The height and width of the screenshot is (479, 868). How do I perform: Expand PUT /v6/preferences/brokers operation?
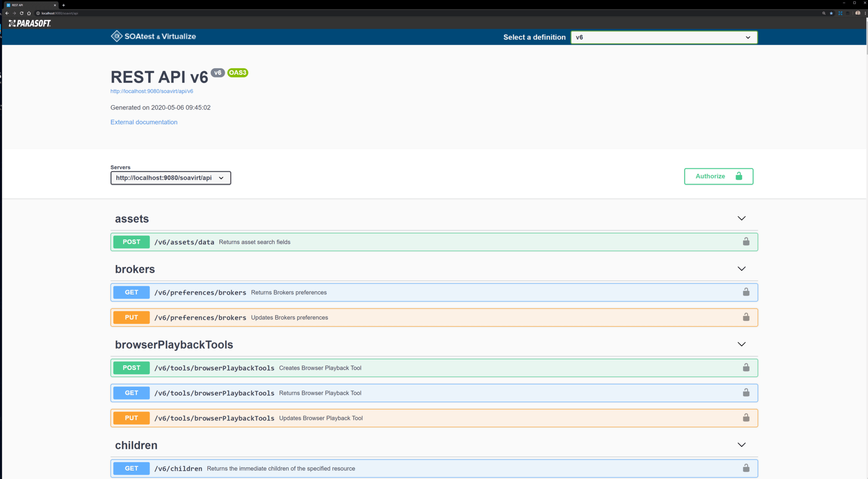434,318
